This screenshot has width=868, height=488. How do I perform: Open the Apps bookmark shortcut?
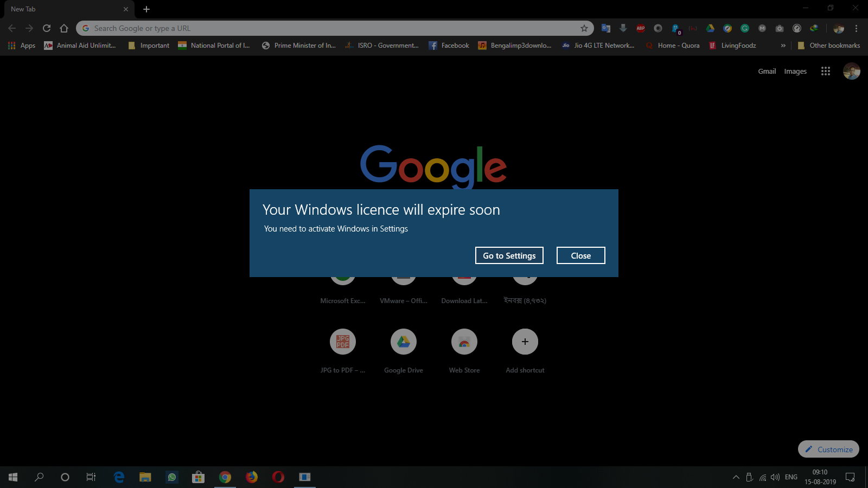click(x=22, y=46)
